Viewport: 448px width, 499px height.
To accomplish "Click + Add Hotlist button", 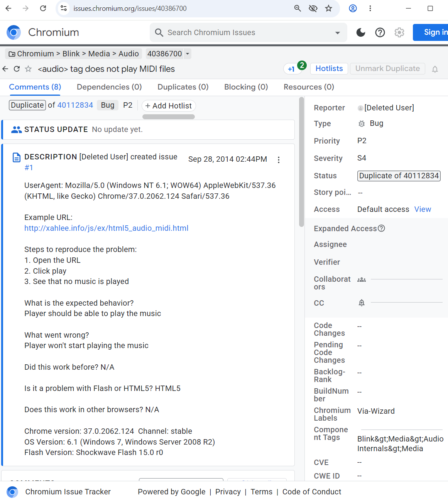I will [169, 106].
